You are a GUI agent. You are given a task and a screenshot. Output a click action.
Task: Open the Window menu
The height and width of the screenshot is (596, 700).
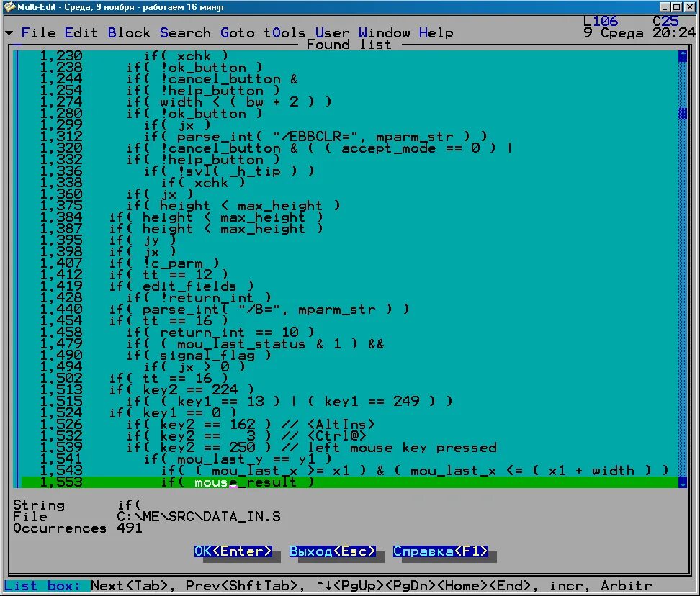pyautogui.click(x=385, y=33)
